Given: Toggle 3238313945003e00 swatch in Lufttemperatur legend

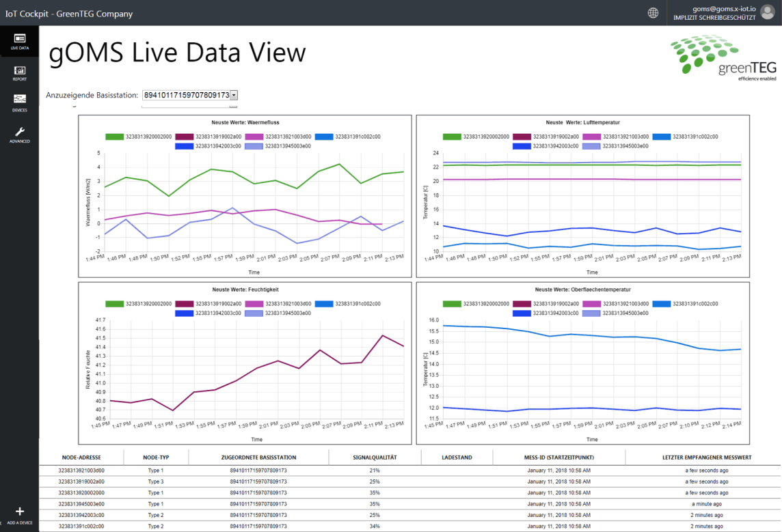Looking at the screenshot, I should pos(591,146).
